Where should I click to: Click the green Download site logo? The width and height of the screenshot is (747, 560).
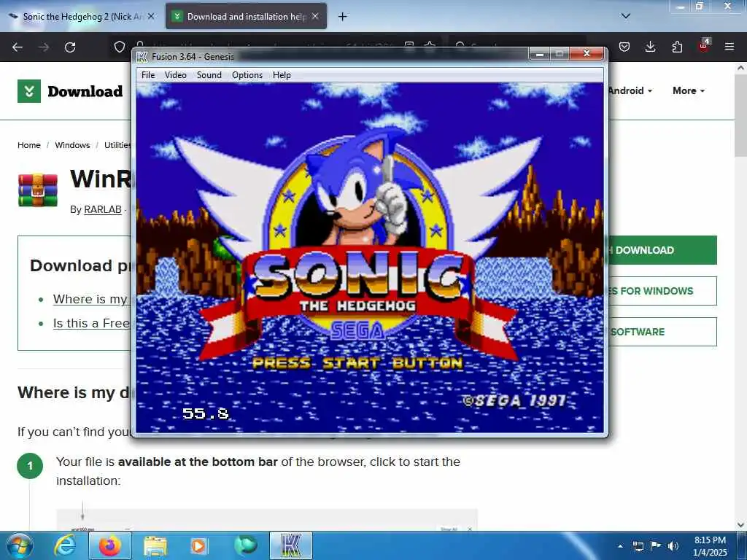pos(29,91)
